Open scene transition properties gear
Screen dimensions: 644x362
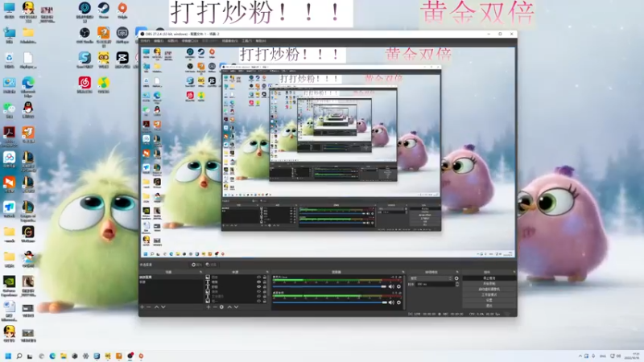[x=456, y=278]
